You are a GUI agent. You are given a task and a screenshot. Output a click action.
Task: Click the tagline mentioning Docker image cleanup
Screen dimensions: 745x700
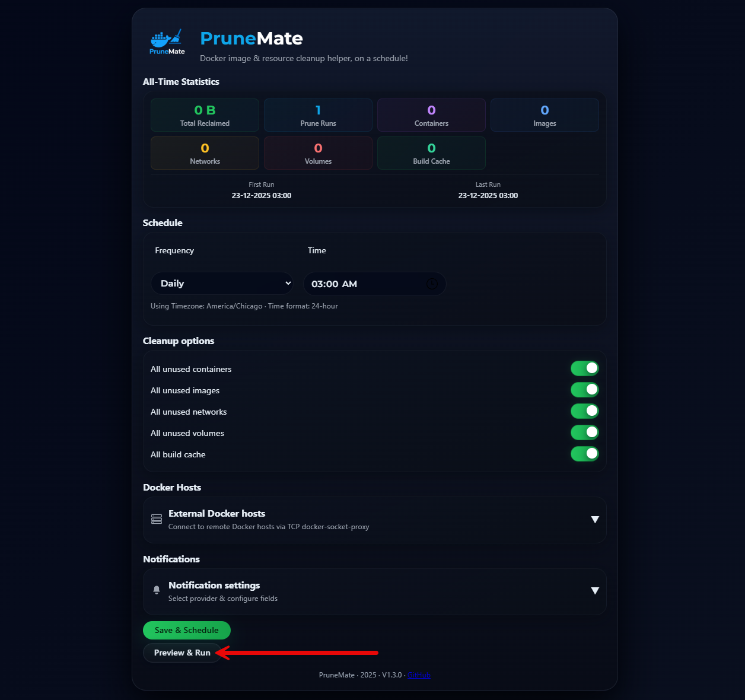tap(304, 58)
